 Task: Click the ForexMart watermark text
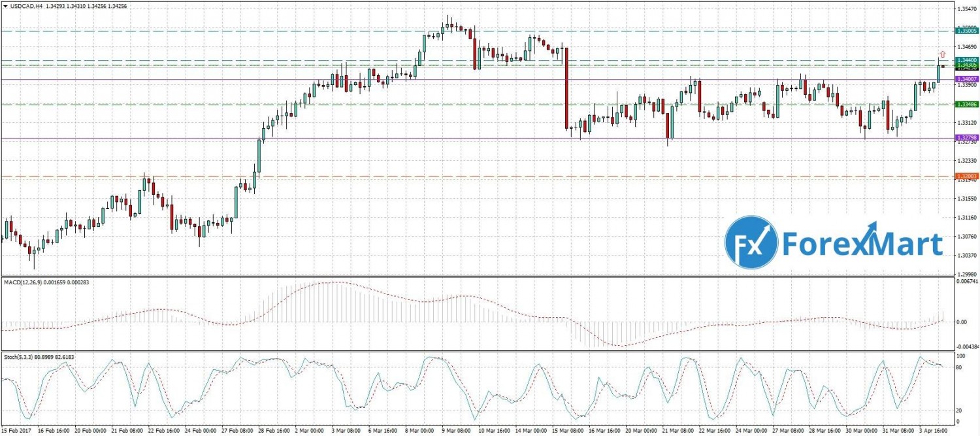[863, 243]
